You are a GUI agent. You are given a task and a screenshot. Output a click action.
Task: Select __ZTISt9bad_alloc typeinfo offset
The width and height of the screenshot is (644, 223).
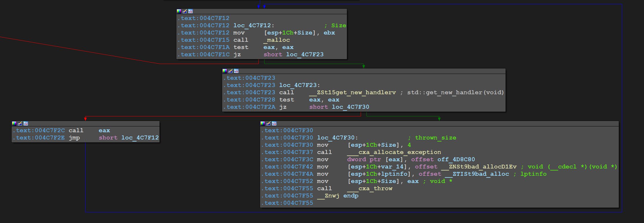[477, 174]
